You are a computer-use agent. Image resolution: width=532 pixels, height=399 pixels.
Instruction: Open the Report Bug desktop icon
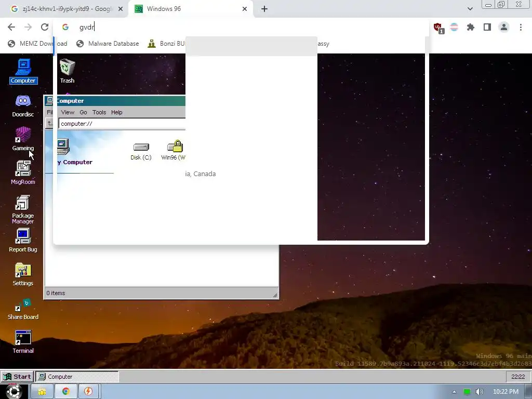pos(23,240)
